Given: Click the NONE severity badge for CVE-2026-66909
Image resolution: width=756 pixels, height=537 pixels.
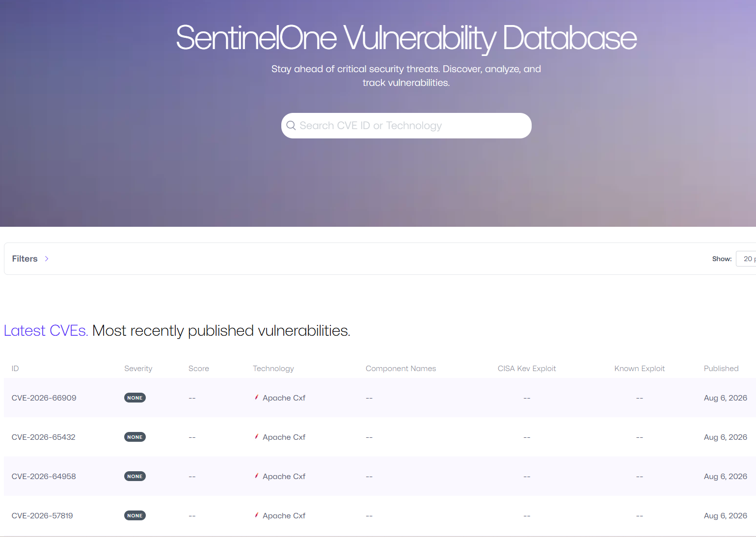Looking at the screenshot, I should tap(135, 398).
